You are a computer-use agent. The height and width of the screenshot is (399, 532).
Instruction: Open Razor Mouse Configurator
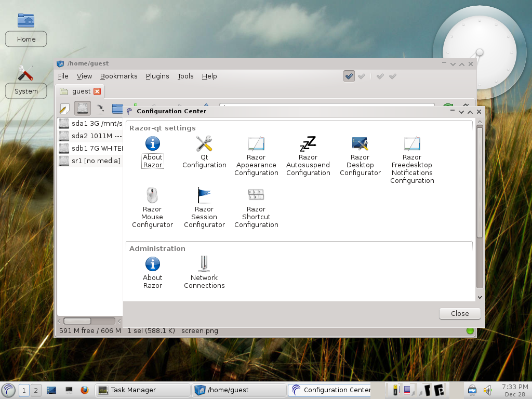pos(152,208)
